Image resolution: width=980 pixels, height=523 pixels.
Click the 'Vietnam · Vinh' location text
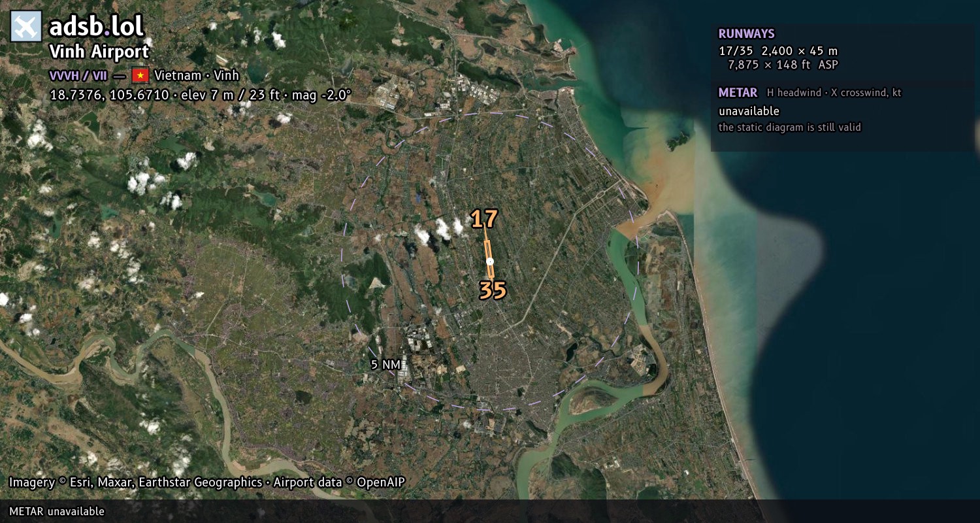tap(197, 75)
